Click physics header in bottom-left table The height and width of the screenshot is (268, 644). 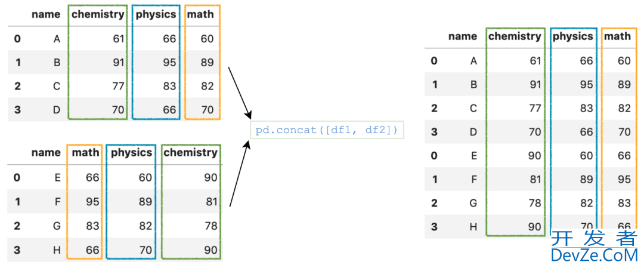(132, 152)
